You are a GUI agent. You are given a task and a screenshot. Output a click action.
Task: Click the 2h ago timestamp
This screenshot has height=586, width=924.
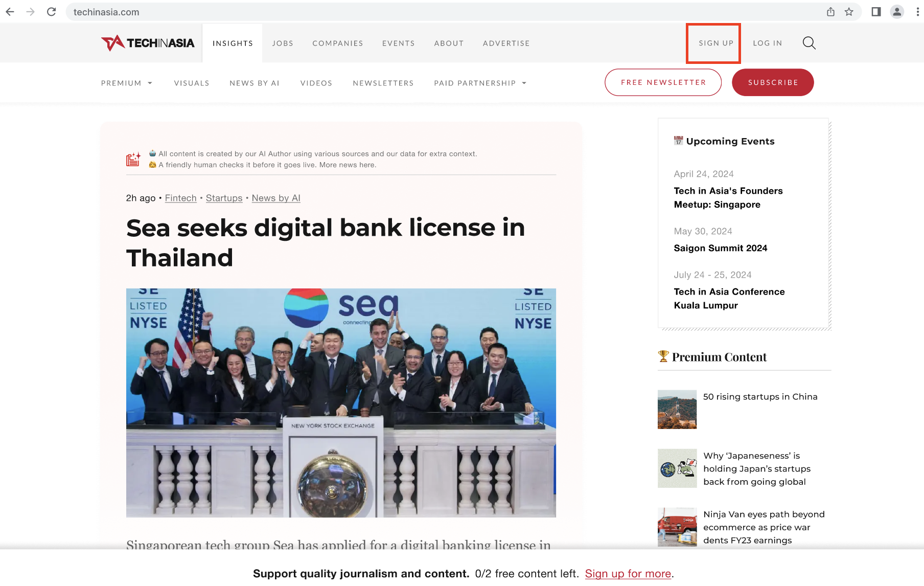pos(141,198)
